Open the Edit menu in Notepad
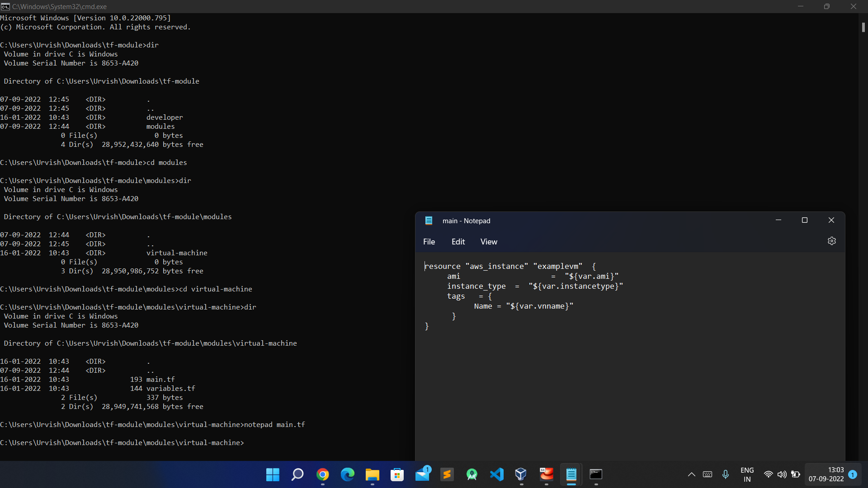 click(458, 242)
